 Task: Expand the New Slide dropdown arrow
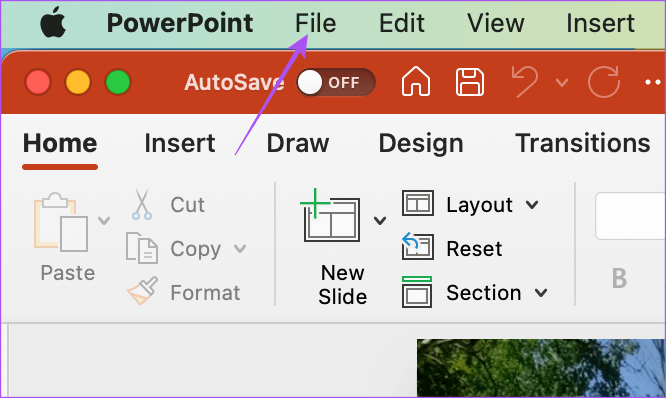click(x=380, y=220)
